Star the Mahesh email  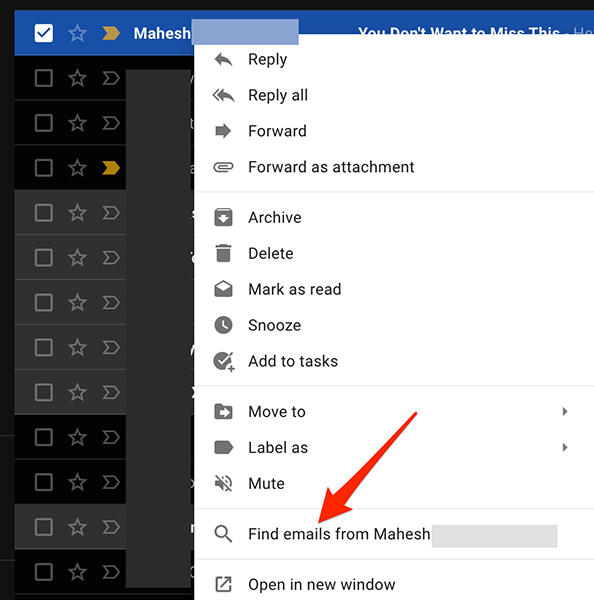[77, 33]
